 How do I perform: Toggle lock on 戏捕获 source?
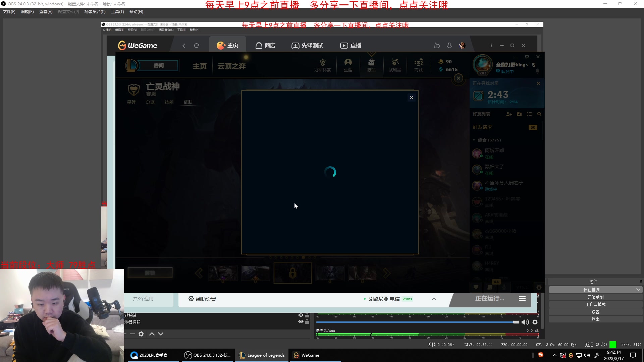[307, 315]
